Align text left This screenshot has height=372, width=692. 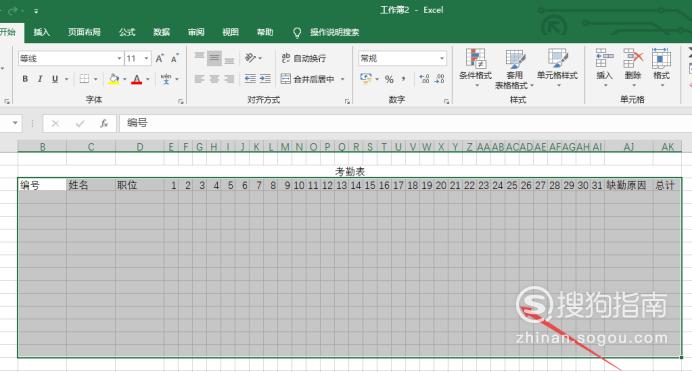[x=199, y=79]
